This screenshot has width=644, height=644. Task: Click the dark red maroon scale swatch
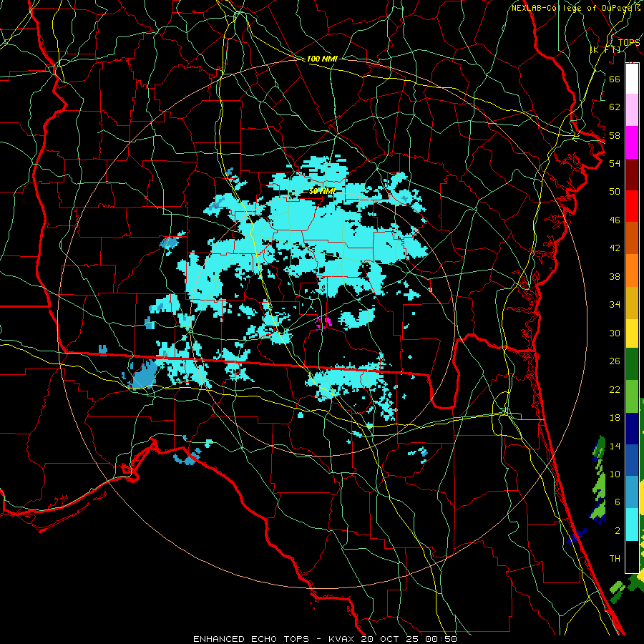632,175
